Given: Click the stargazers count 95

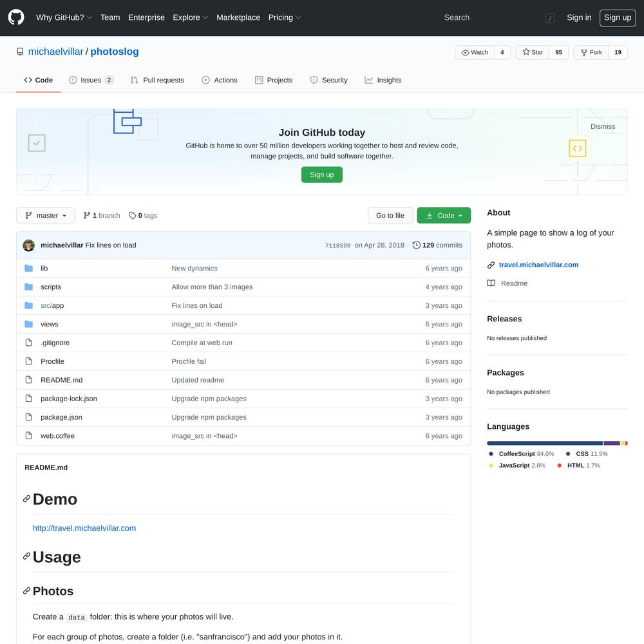Looking at the screenshot, I should [558, 52].
